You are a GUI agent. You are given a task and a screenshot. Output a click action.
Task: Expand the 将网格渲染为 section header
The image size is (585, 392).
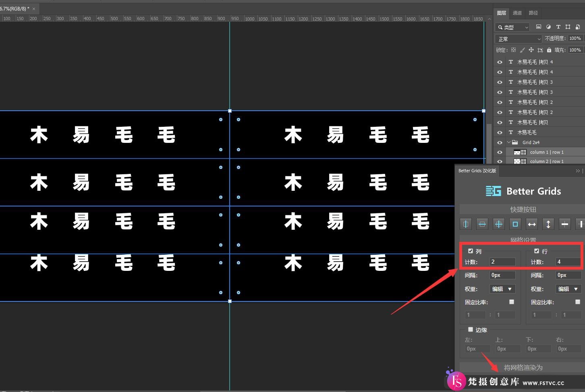point(523,367)
